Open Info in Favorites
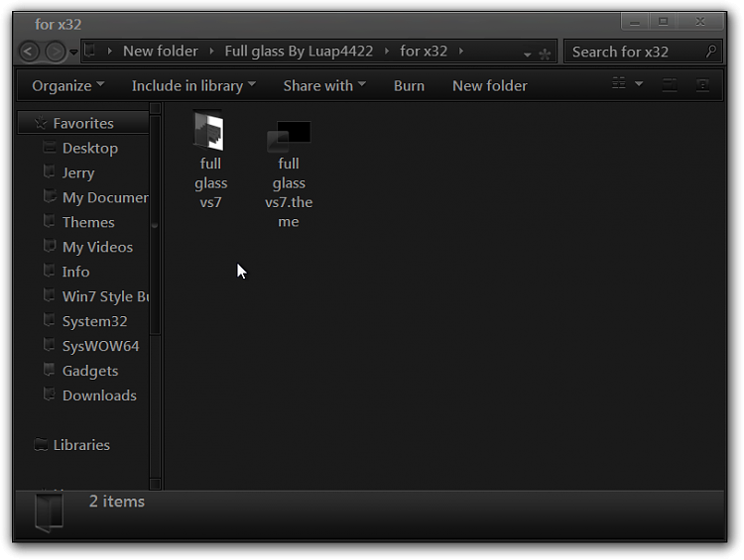This screenshot has width=744, height=560. tap(75, 272)
